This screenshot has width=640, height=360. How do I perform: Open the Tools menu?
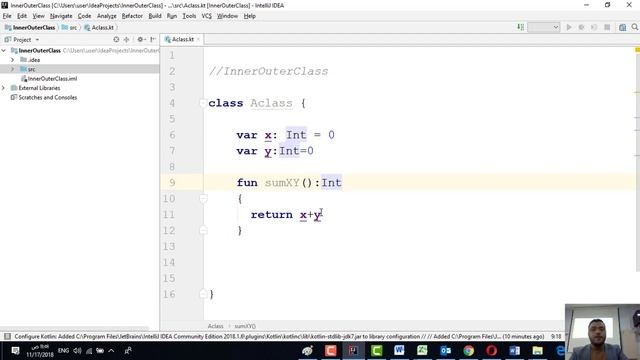[189, 16]
